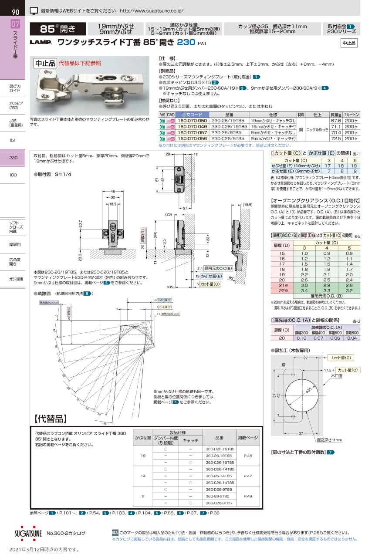Click the 中止品 badge at top right
The height and width of the screenshot is (554, 392).
pos(348,43)
